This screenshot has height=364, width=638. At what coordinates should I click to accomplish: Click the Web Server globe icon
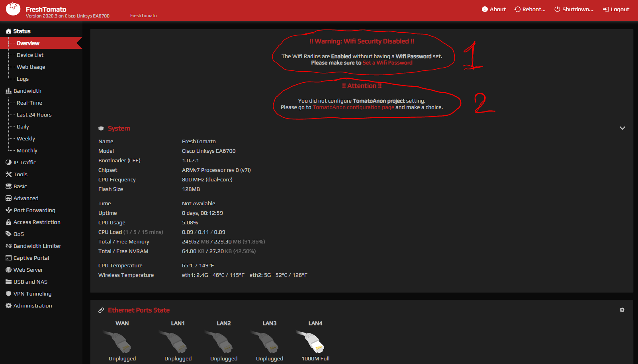tap(8, 270)
